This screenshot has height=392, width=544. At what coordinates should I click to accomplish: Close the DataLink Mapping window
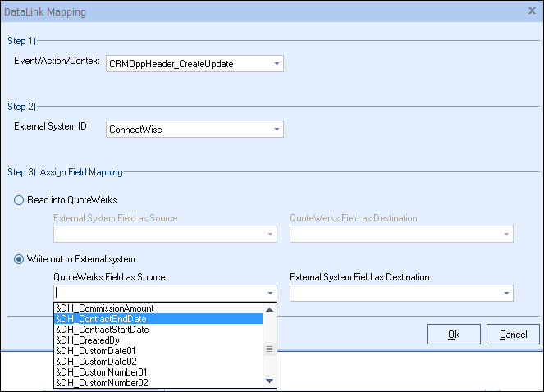(532, 11)
